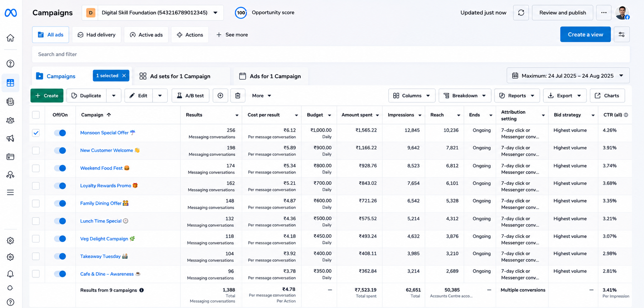Click the Duplicate button
Screen dimensions: 644x308
coord(87,95)
